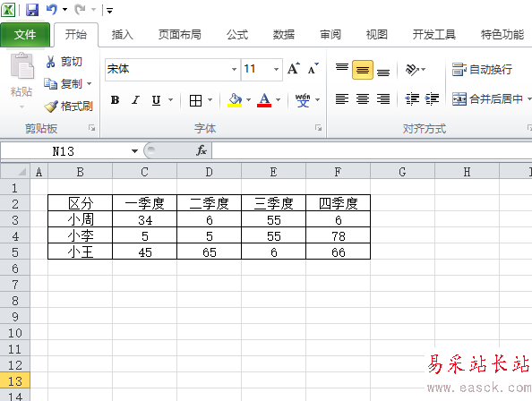
Task: Switch to the 开发工具 Developer tab
Action: click(434, 34)
